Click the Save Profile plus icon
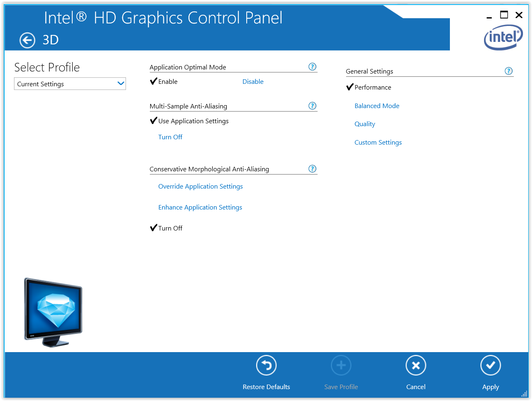Screen dimensions: 532x401 point(341,365)
